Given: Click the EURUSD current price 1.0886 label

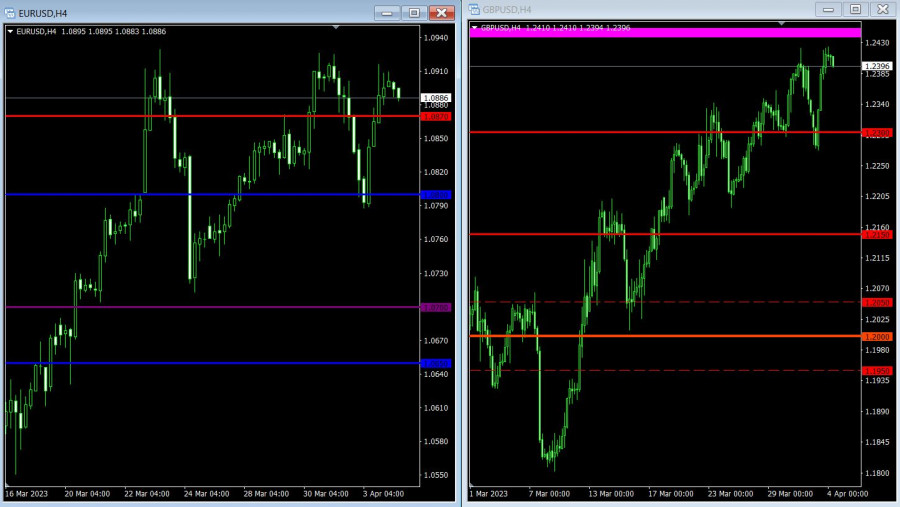Looking at the screenshot, I should [436, 98].
